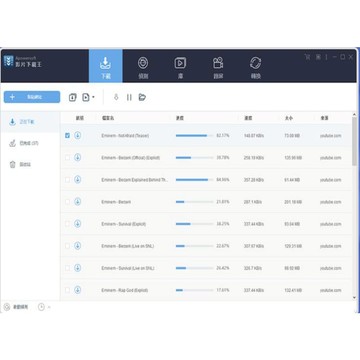Check the Eminem - Survival (Explicit) checkbox

(68, 224)
